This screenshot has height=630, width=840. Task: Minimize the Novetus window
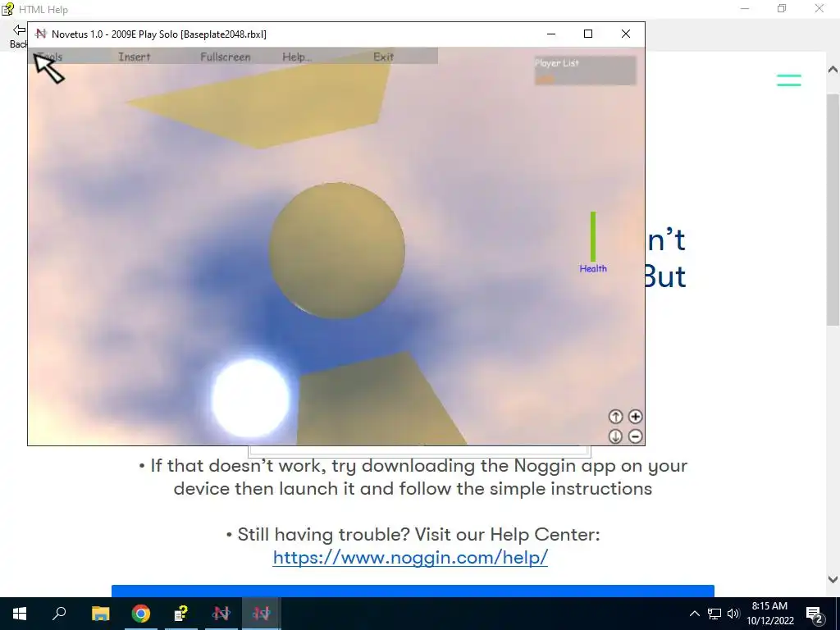550,34
